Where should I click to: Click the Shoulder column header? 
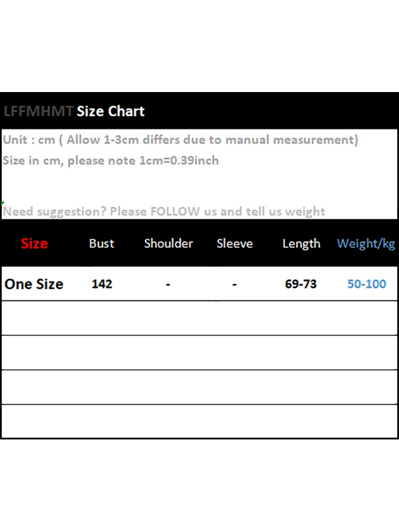tap(168, 244)
